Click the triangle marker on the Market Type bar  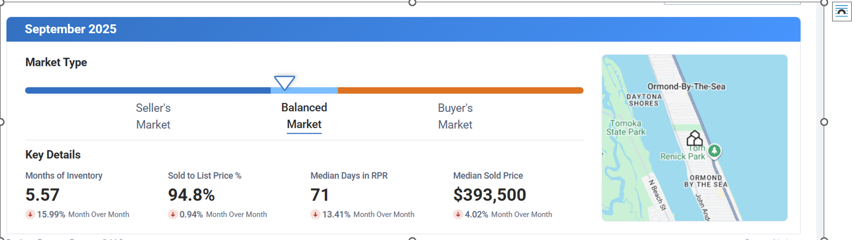[284, 83]
